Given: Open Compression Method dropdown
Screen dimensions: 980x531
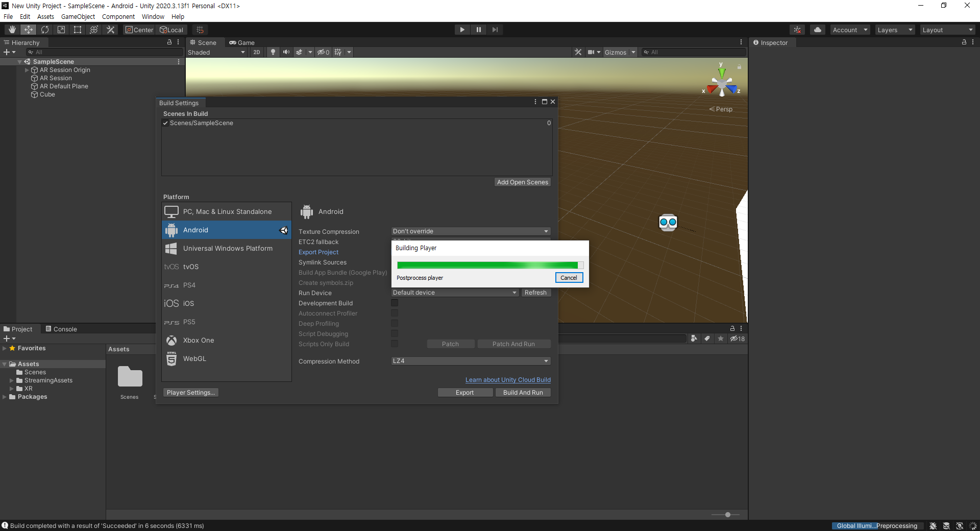Looking at the screenshot, I should coord(471,361).
